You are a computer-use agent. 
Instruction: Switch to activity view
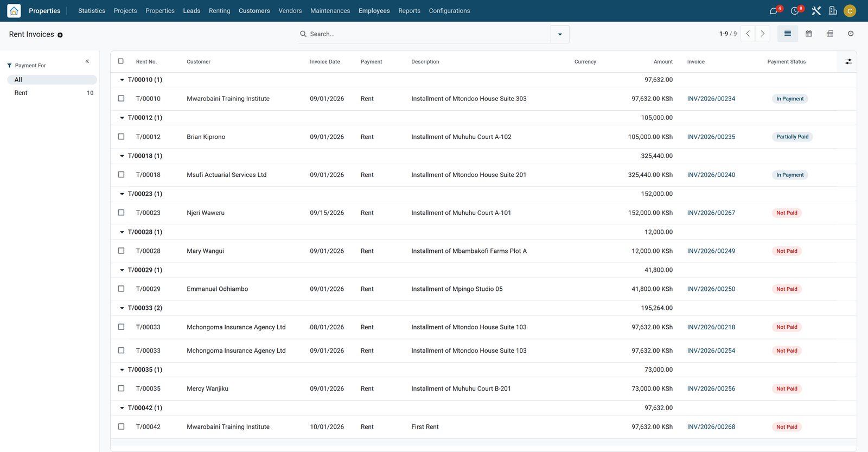point(851,34)
